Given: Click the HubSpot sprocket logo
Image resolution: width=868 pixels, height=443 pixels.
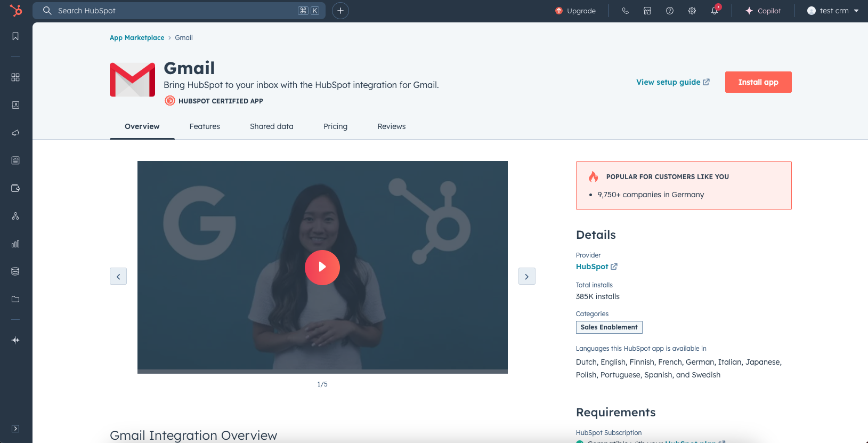Looking at the screenshot, I should point(16,11).
